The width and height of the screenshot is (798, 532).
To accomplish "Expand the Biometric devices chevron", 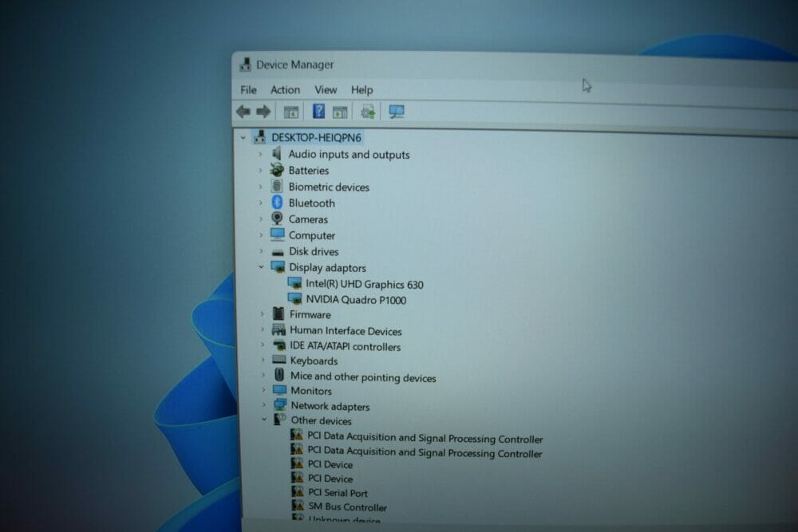I will (261, 187).
